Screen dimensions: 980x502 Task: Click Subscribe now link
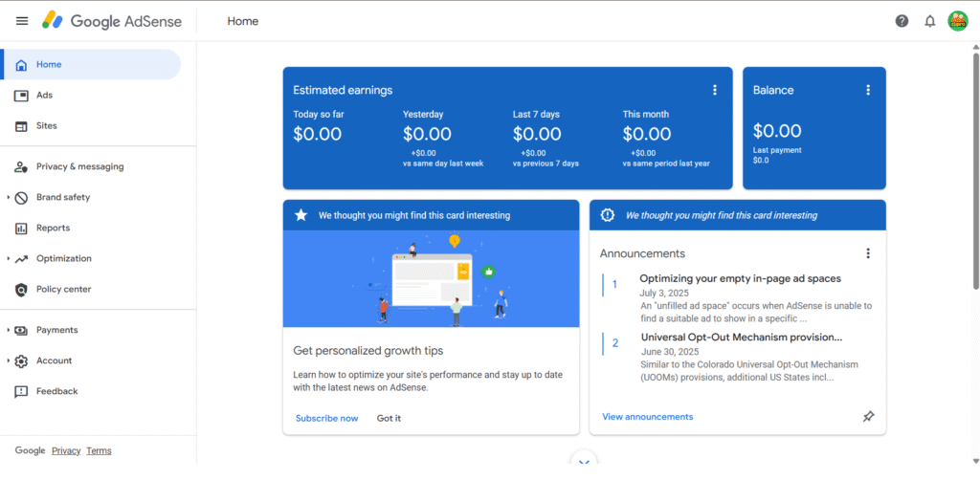[326, 418]
